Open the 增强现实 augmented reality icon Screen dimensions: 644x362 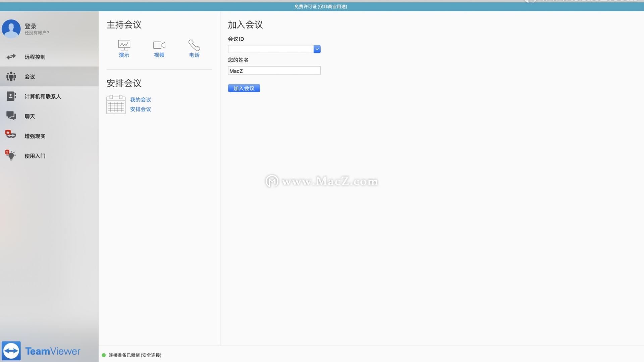click(11, 136)
